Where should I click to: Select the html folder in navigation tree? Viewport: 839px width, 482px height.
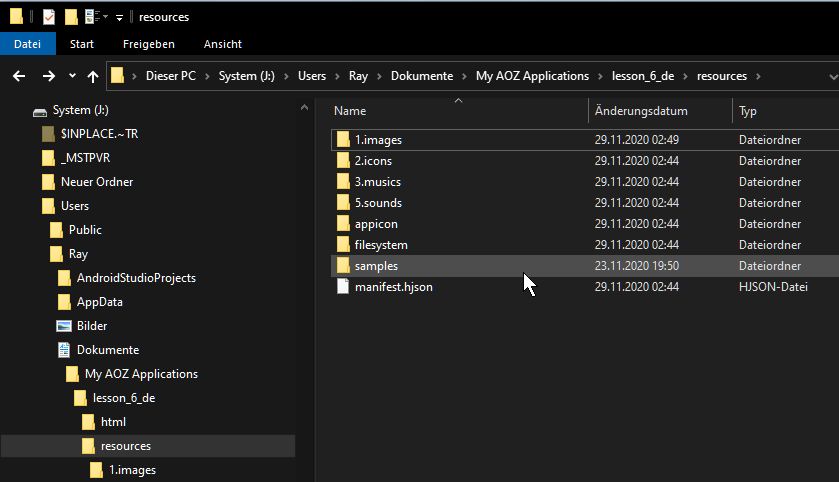[x=113, y=422]
